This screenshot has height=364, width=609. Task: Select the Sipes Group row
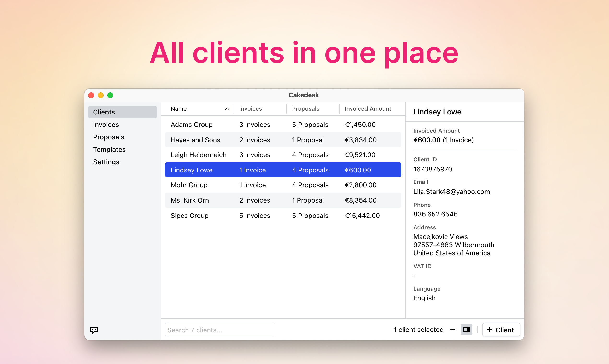[283, 216]
